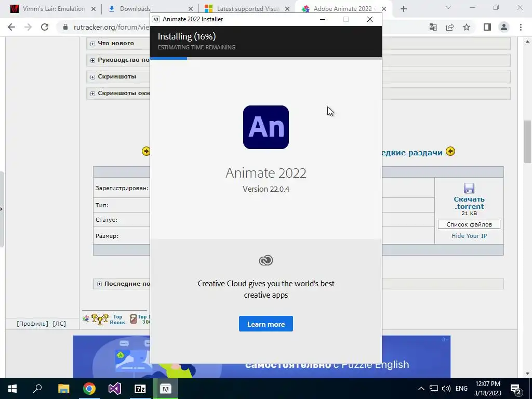Expand the Последние по section
The image size is (532, 399).
point(99,284)
